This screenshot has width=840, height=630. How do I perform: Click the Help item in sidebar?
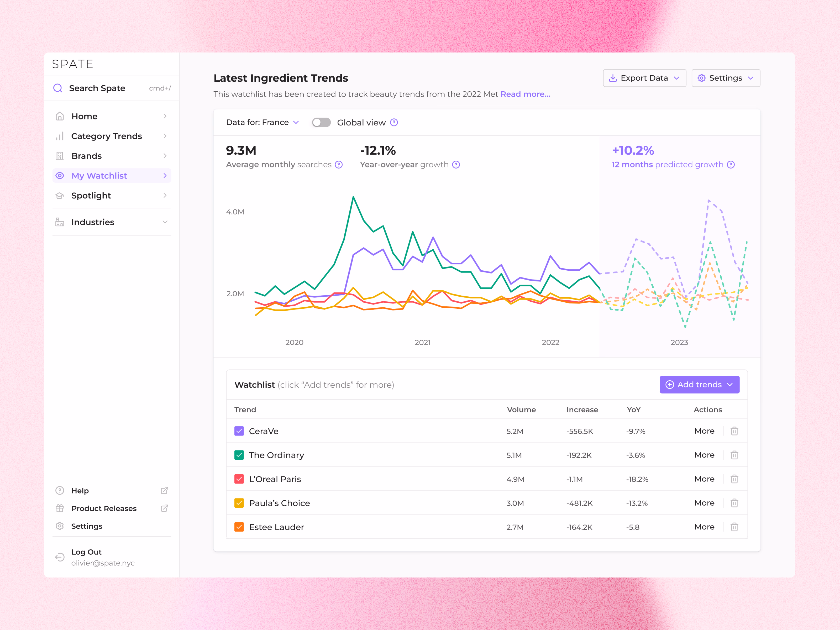pos(112,491)
